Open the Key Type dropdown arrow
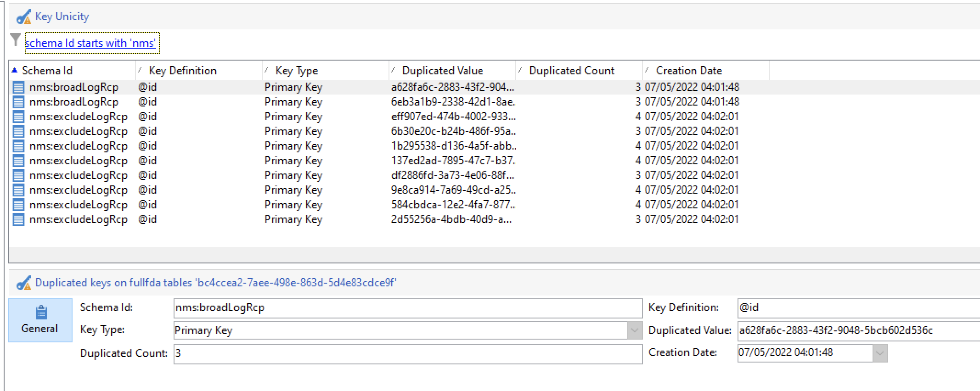Screen dimensions: 980x391 [x=635, y=330]
